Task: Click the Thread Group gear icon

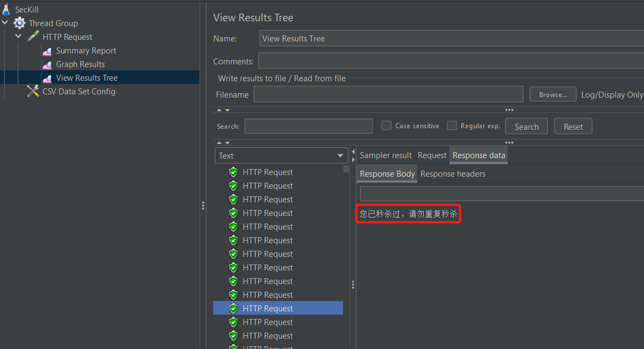Action: [19, 23]
